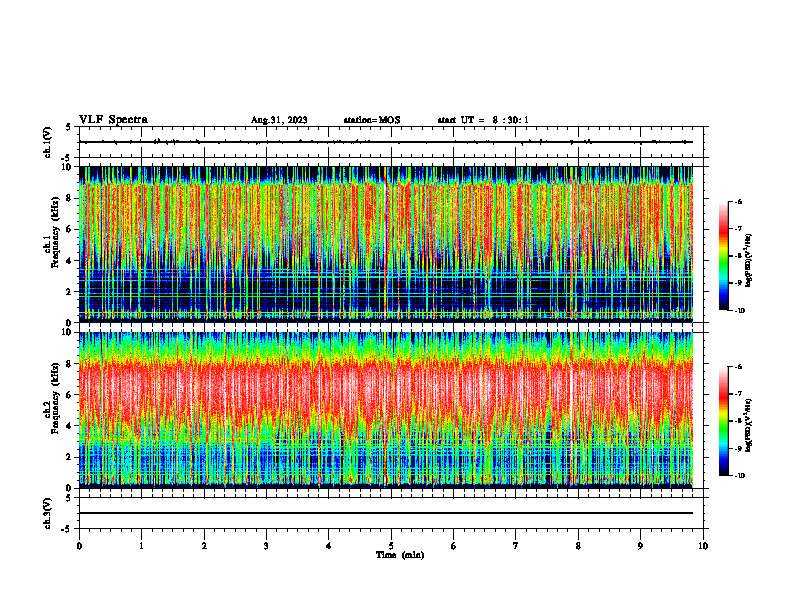
Task: Select the ch.1 color scale bar
Action: [723, 256]
